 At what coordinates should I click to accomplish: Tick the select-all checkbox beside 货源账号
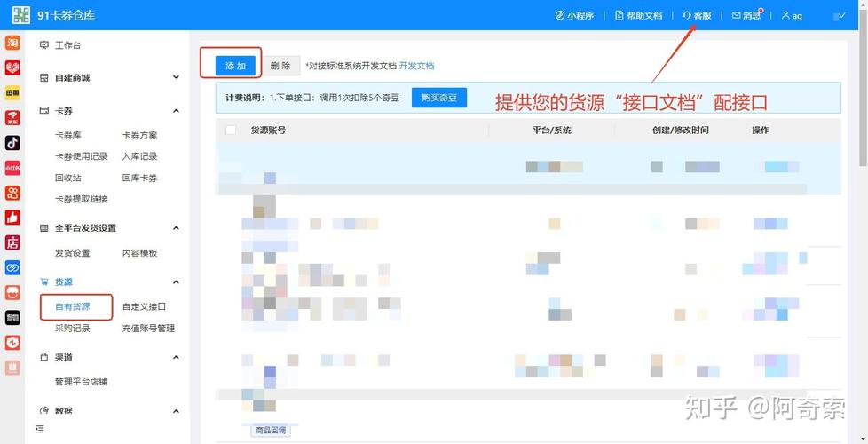click(231, 131)
